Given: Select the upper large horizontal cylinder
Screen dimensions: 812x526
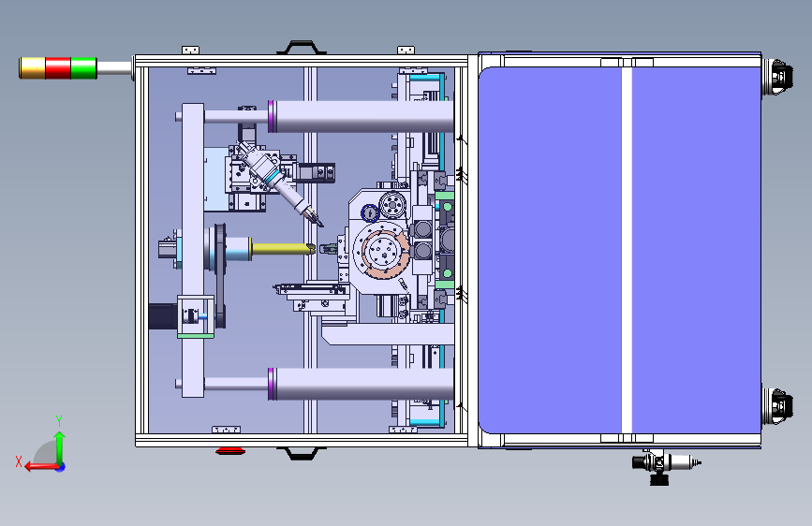Looking at the screenshot, I should click(361, 116).
